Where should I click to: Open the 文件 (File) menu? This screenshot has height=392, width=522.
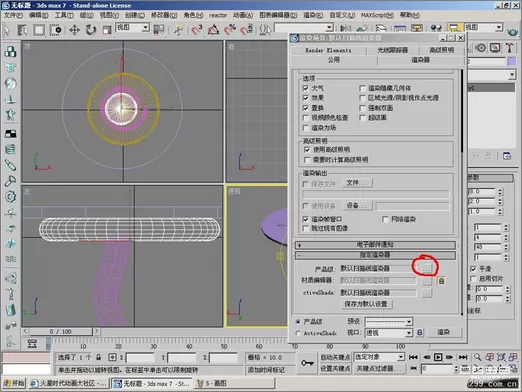pos(13,15)
